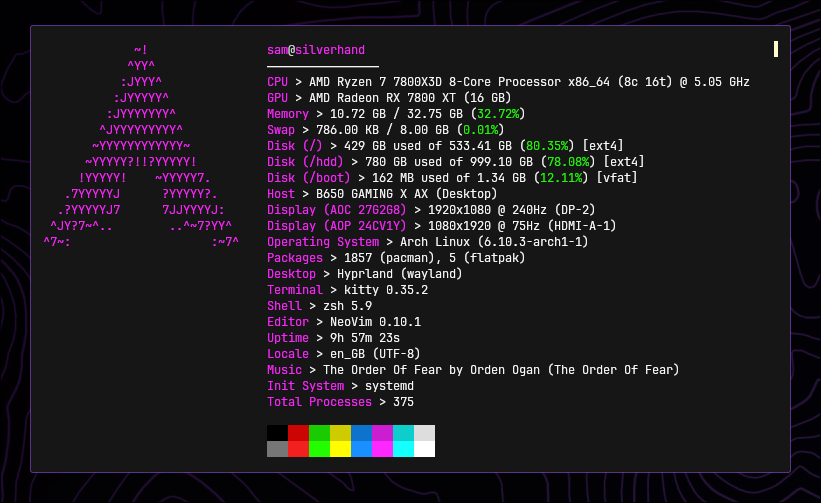The height and width of the screenshot is (503, 821).
Task: Click the bright yellow color swatch
Action: [340, 449]
